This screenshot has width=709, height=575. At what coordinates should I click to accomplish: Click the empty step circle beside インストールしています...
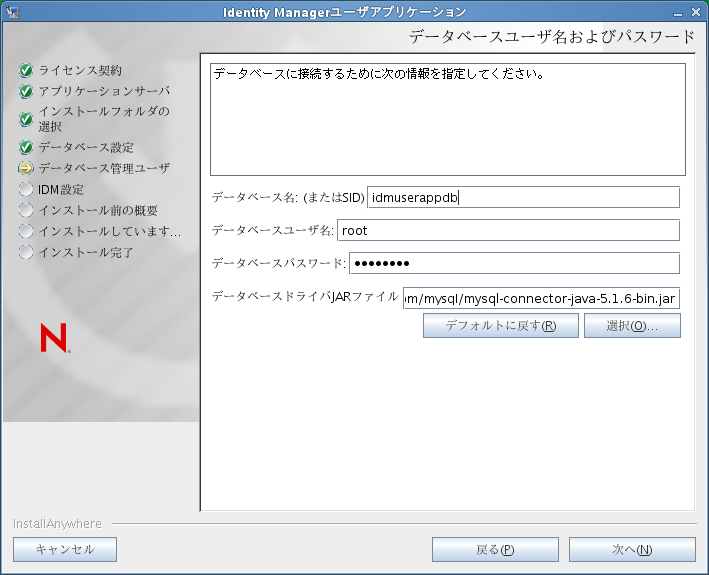[26, 231]
